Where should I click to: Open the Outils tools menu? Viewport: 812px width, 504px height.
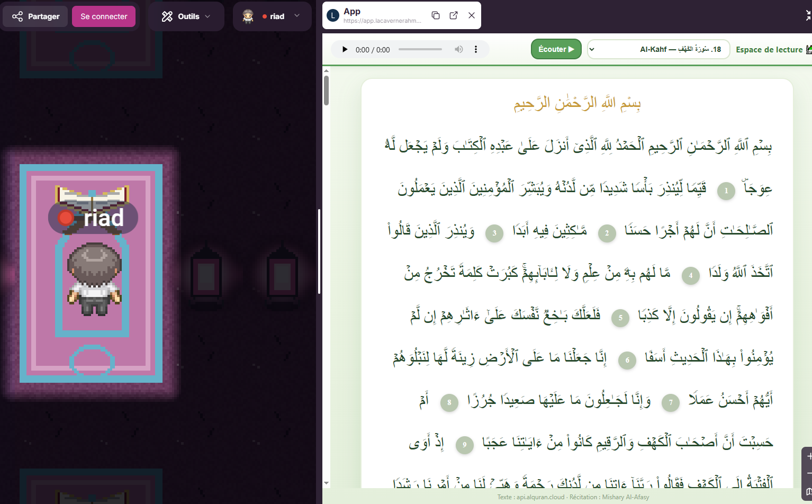[186, 16]
